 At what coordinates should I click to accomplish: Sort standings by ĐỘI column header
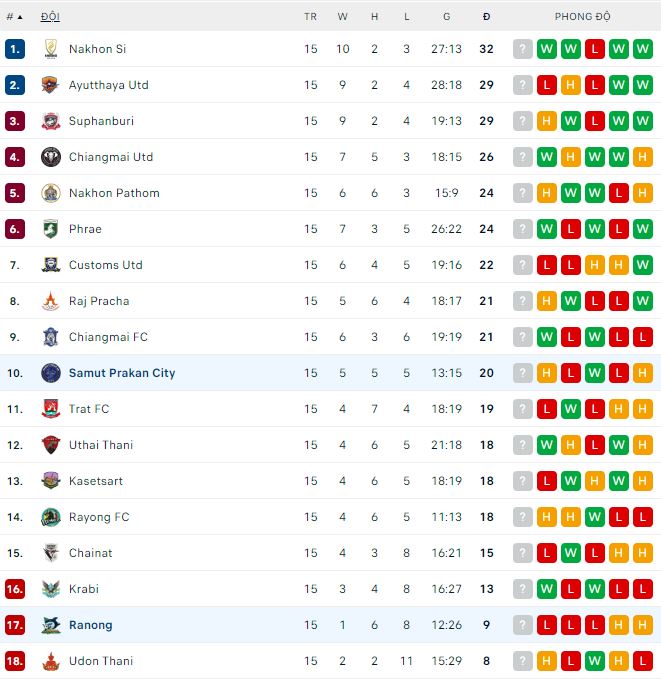click(50, 17)
